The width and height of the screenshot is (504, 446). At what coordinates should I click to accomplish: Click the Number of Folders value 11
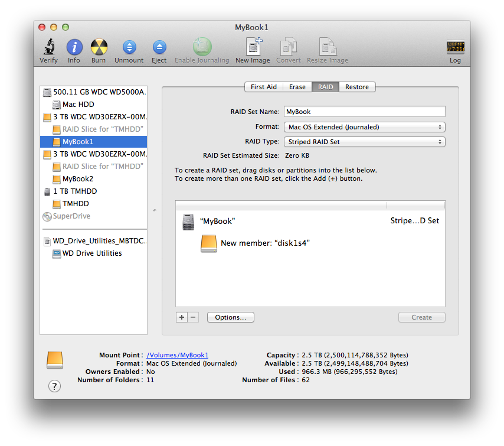[x=150, y=380]
